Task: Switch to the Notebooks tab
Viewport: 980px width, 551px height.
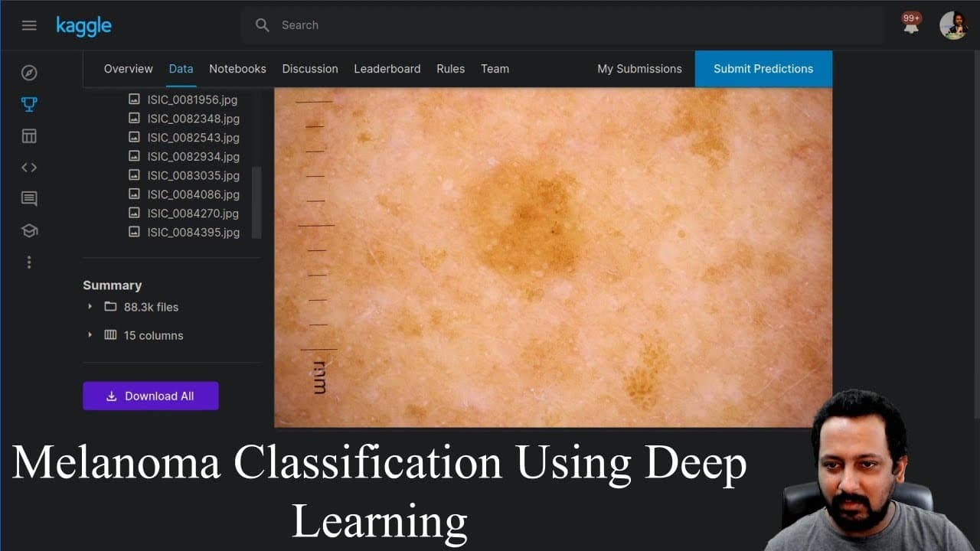Action: click(237, 69)
